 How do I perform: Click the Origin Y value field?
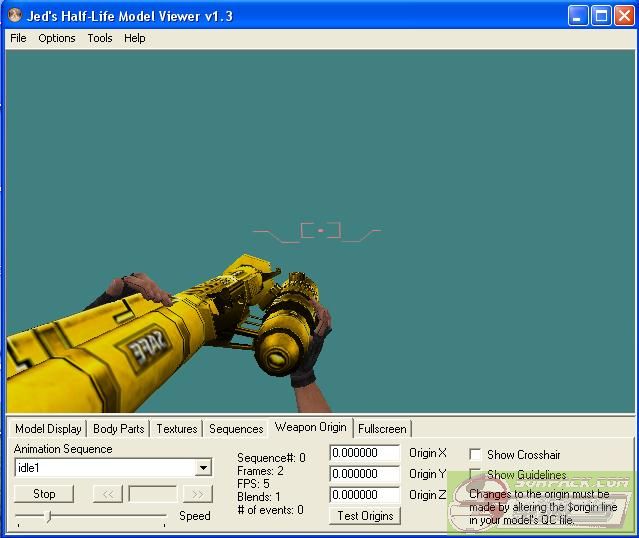coord(365,474)
